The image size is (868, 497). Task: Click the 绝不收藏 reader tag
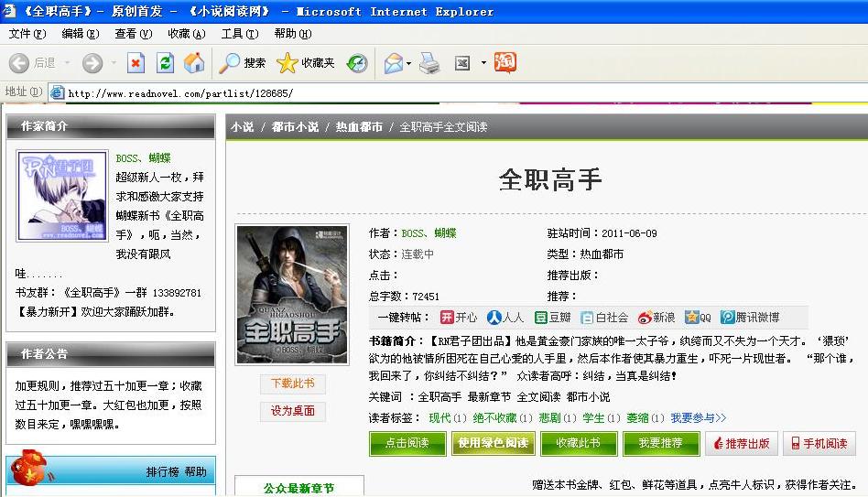(494, 418)
